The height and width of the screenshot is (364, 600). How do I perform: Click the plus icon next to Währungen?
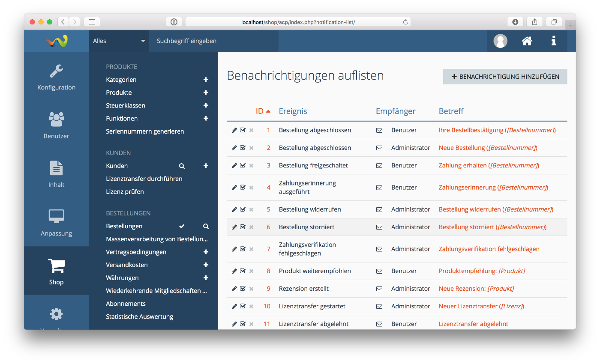click(206, 278)
